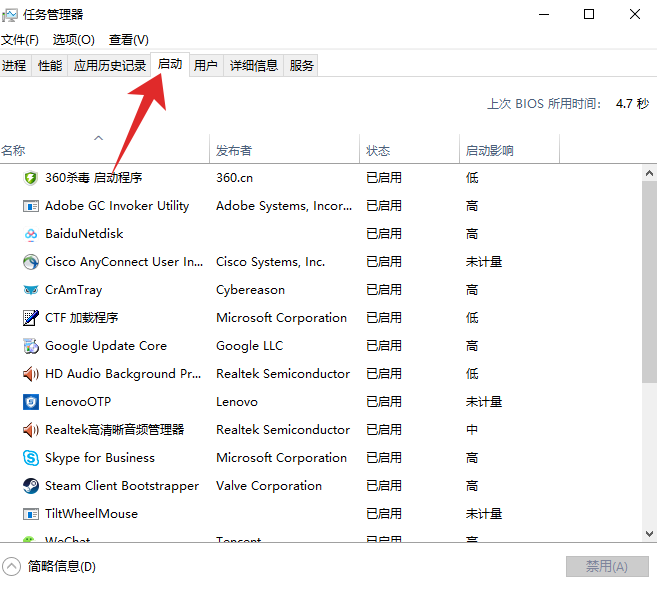The image size is (657, 591).
Task: Switch to the 应用历史记录 tab
Action: pyautogui.click(x=110, y=65)
